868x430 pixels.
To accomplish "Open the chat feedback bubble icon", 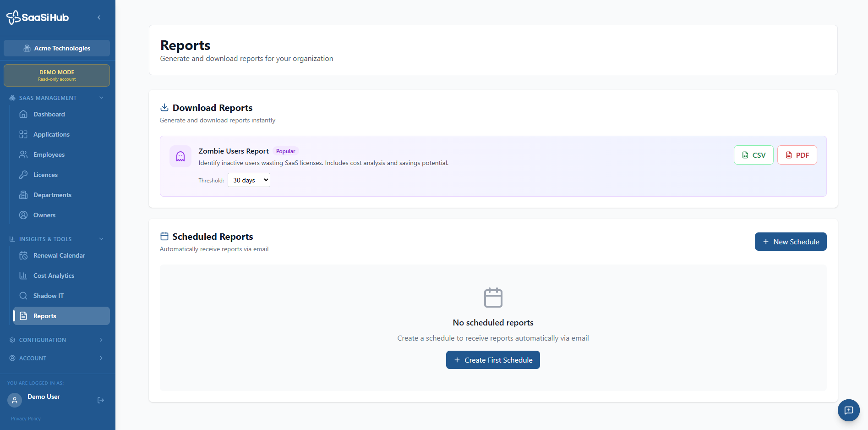I will 848,410.
